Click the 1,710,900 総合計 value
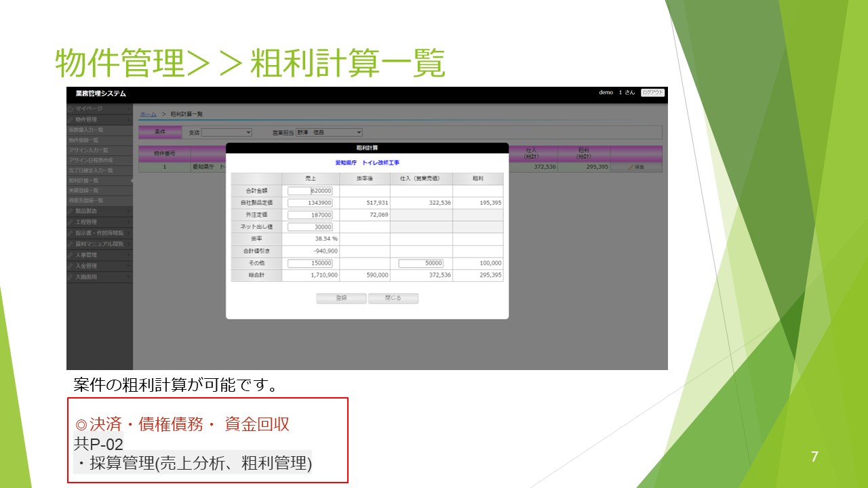 (324, 275)
